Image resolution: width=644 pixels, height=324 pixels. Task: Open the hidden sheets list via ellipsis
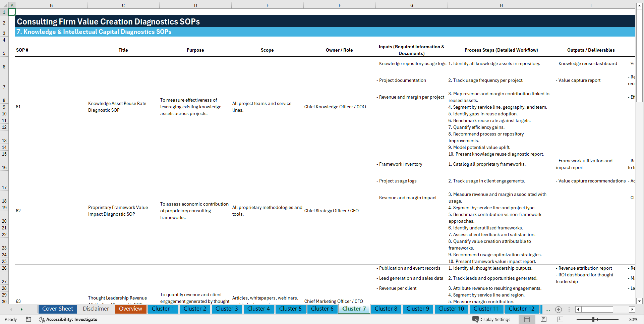click(548, 310)
